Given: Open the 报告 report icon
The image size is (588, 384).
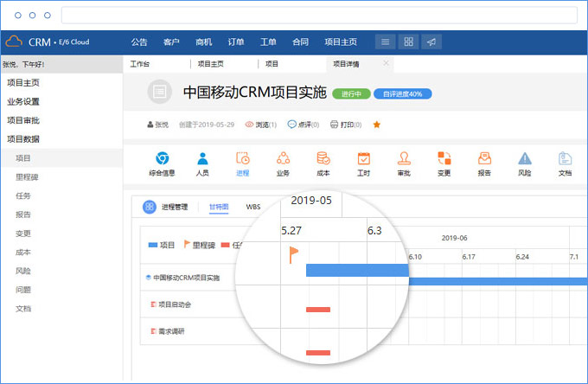Looking at the screenshot, I should coord(484,159).
